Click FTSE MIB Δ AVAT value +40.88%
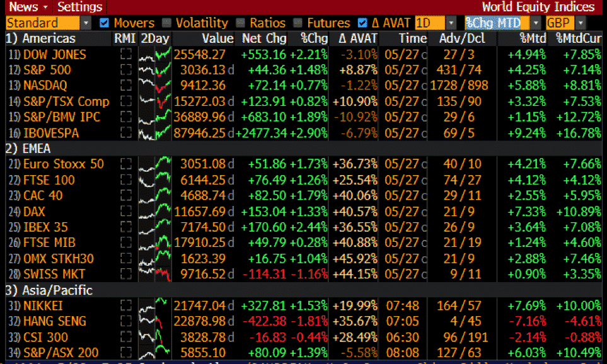The width and height of the screenshot is (607, 364). [x=355, y=242]
